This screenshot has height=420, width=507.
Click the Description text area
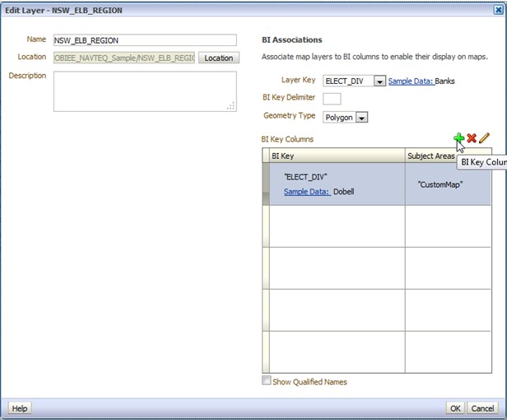pyautogui.click(x=145, y=91)
